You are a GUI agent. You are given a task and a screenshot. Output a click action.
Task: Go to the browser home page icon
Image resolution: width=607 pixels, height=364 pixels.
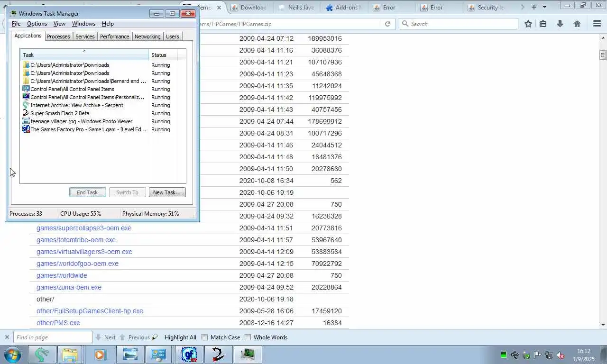577,24
